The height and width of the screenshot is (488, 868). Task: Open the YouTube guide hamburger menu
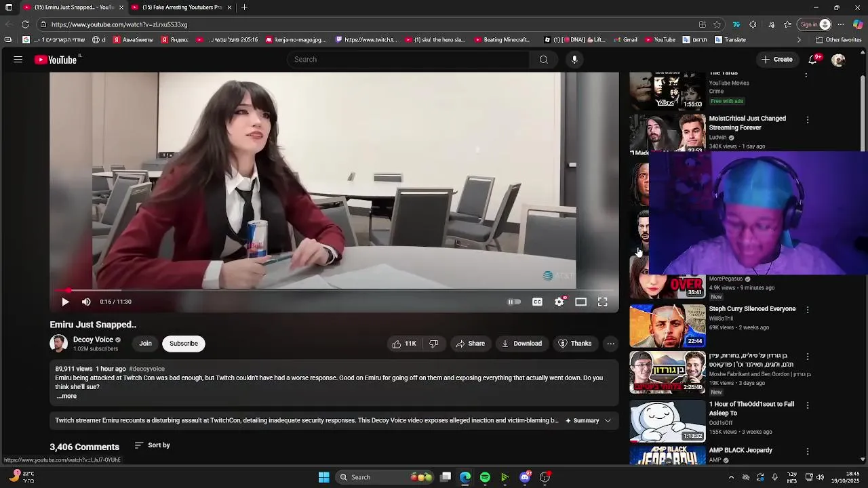coord(18,60)
